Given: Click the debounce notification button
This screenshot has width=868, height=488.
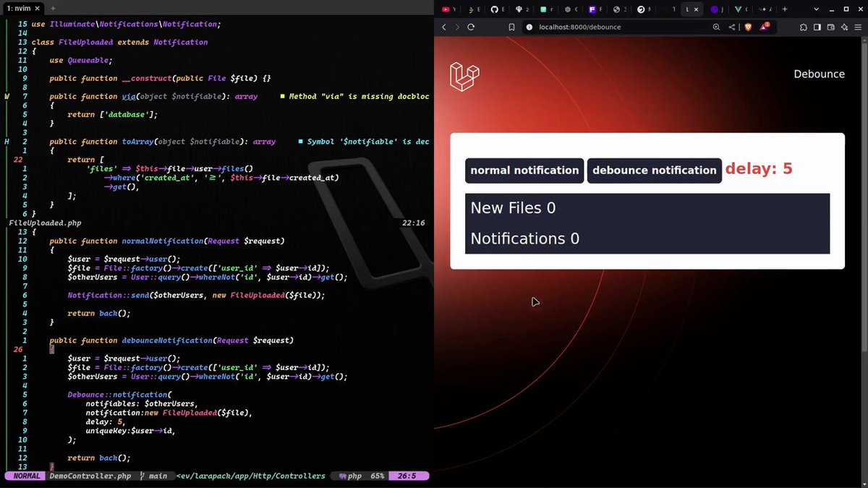Looking at the screenshot, I should tap(655, 171).
